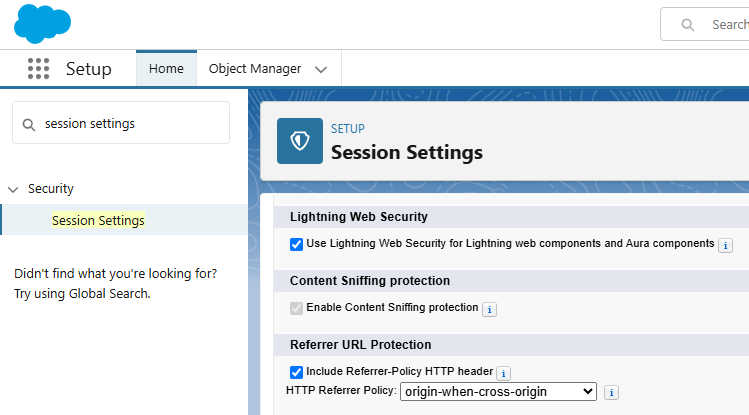
Task: Click the Session Settings shield icon
Action: tap(300, 141)
